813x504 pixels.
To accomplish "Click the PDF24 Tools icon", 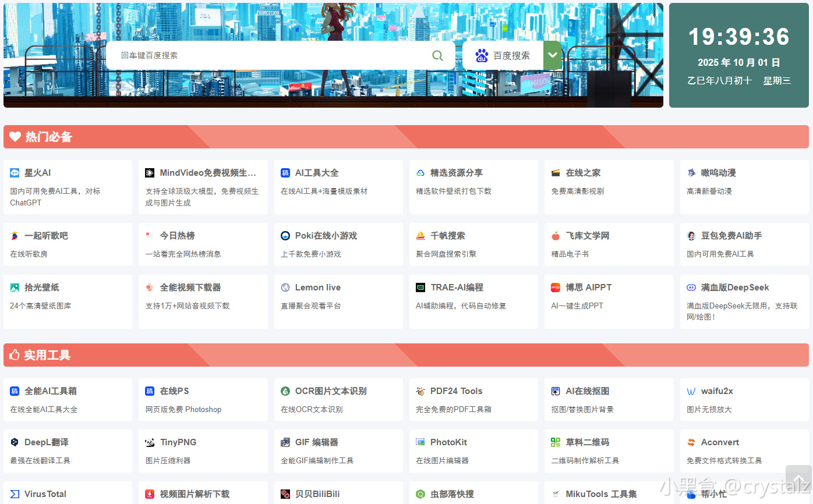I will [x=420, y=391].
